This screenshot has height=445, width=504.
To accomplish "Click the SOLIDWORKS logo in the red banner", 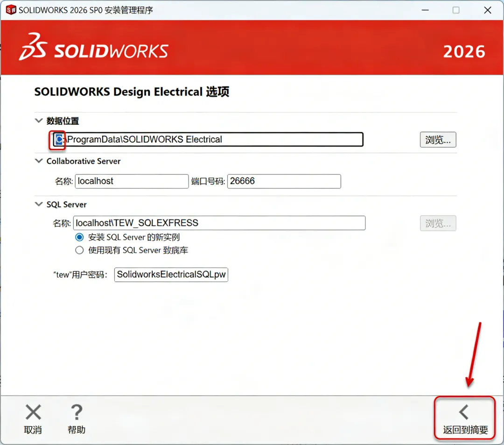I will (x=93, y=47).
